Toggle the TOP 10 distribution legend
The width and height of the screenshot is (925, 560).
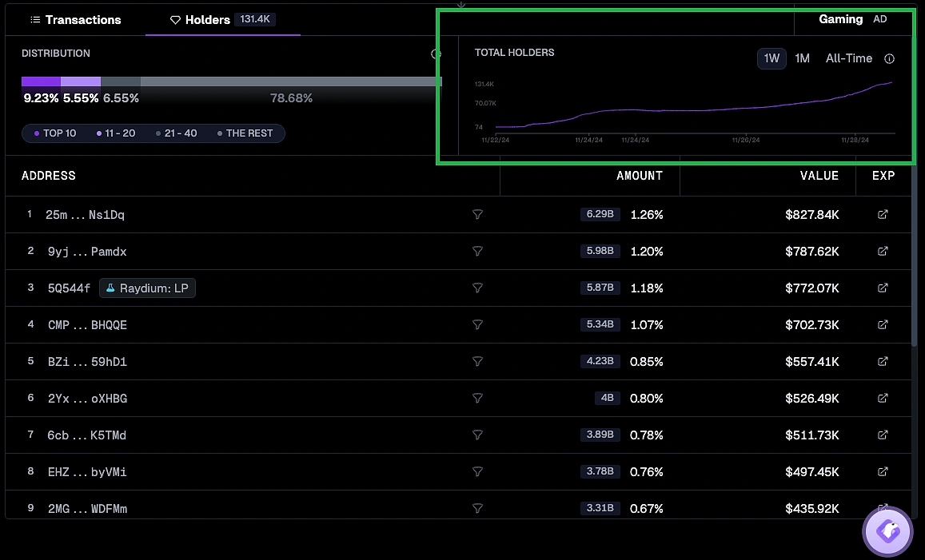click(x=54, y=133)
